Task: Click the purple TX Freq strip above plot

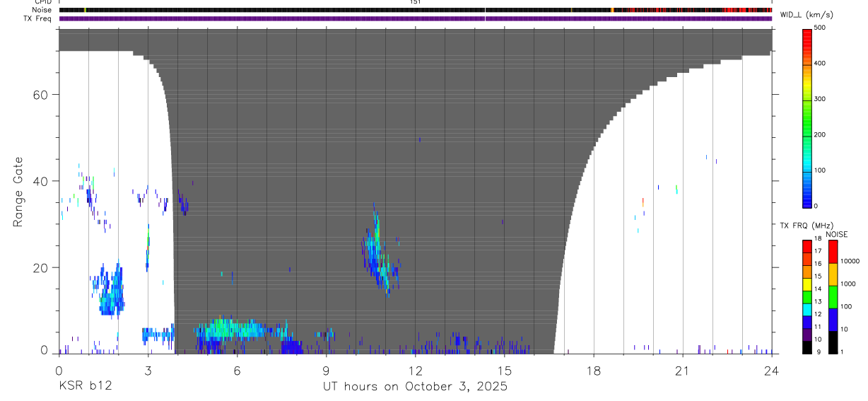Action: [415, 18]
